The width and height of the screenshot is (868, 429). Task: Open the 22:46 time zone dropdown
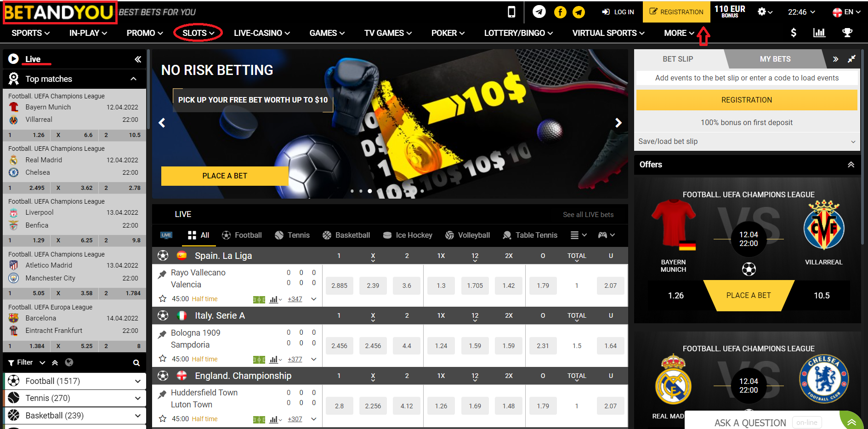point(801,12)
